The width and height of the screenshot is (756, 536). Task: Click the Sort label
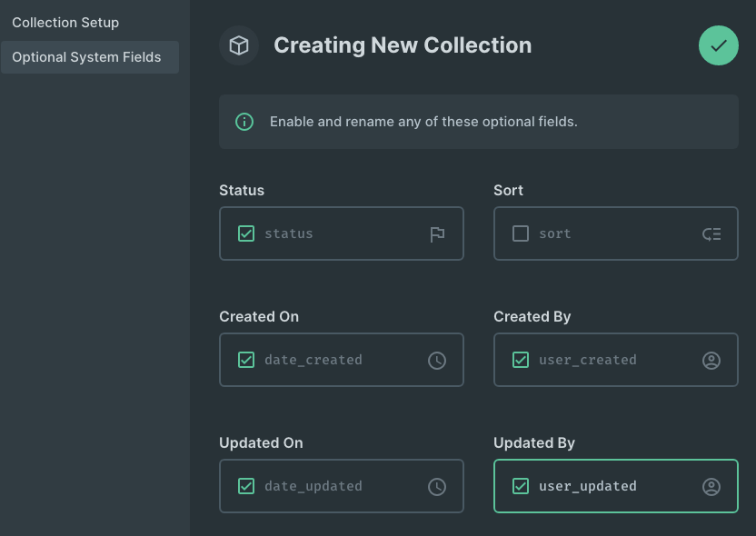508,191
